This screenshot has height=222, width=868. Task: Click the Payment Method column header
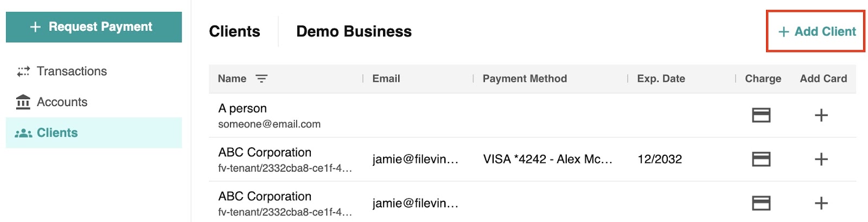[525, 79]
